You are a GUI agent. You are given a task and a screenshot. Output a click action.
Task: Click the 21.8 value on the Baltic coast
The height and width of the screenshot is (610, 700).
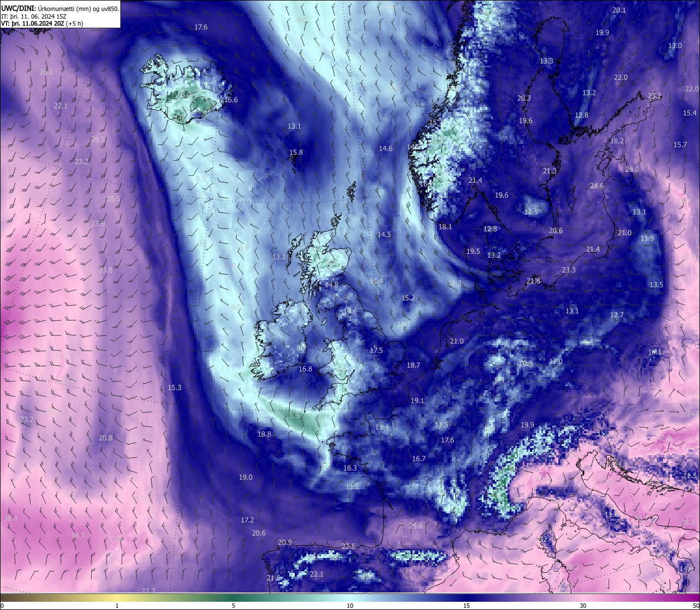(x=533, y=281)
